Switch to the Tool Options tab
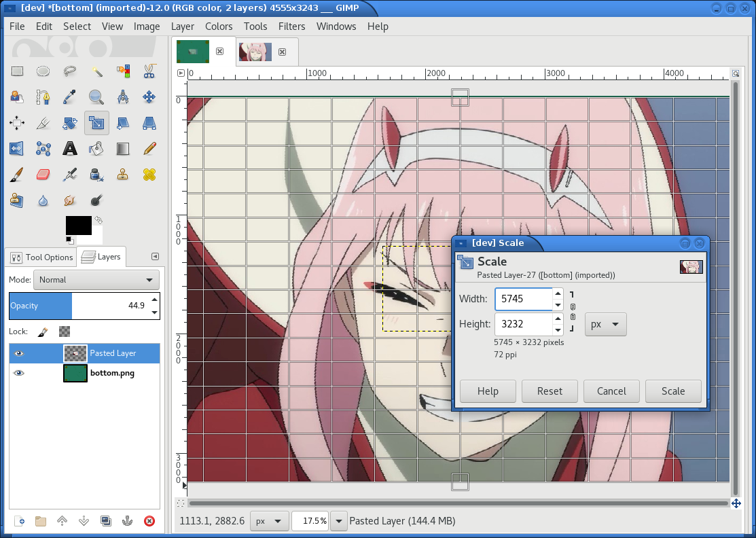This screenshot has height=538, width=756. 41,257
